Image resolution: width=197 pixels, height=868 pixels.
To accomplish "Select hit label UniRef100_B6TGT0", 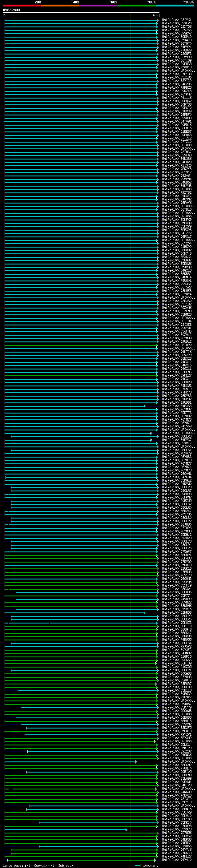I will pyautogui.click(x=176, y=43).
